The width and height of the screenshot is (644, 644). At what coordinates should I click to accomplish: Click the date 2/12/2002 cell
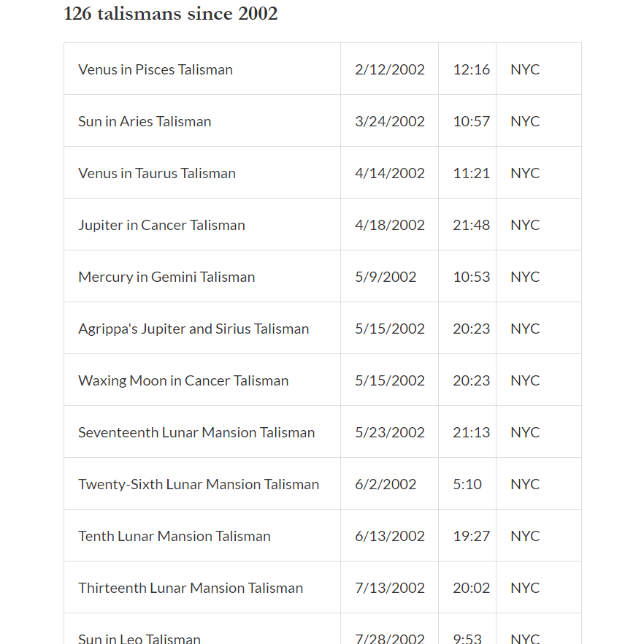pos(390,69)
